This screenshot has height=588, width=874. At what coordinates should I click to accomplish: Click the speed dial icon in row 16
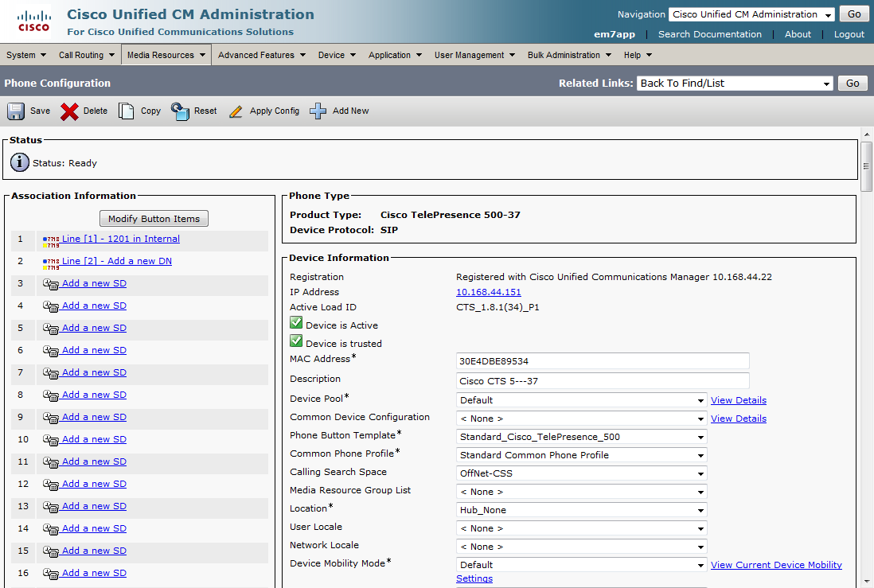click(51, 574)
